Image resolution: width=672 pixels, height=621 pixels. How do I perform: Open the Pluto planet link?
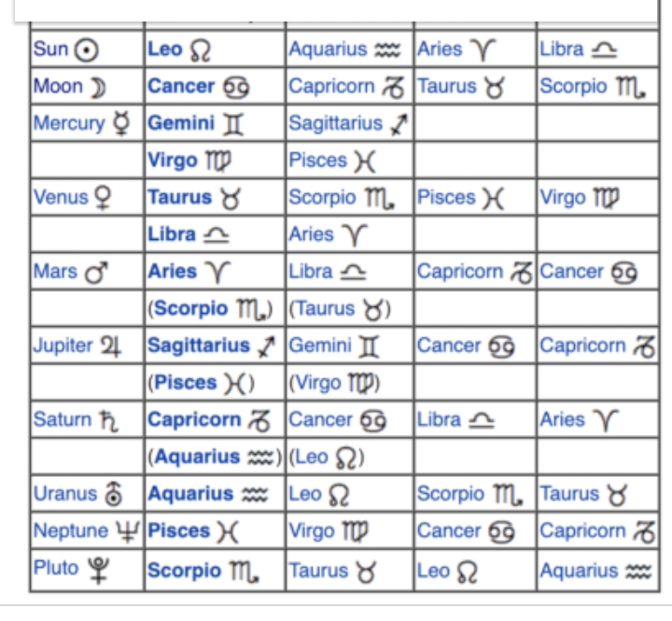(x=56, y=568)
